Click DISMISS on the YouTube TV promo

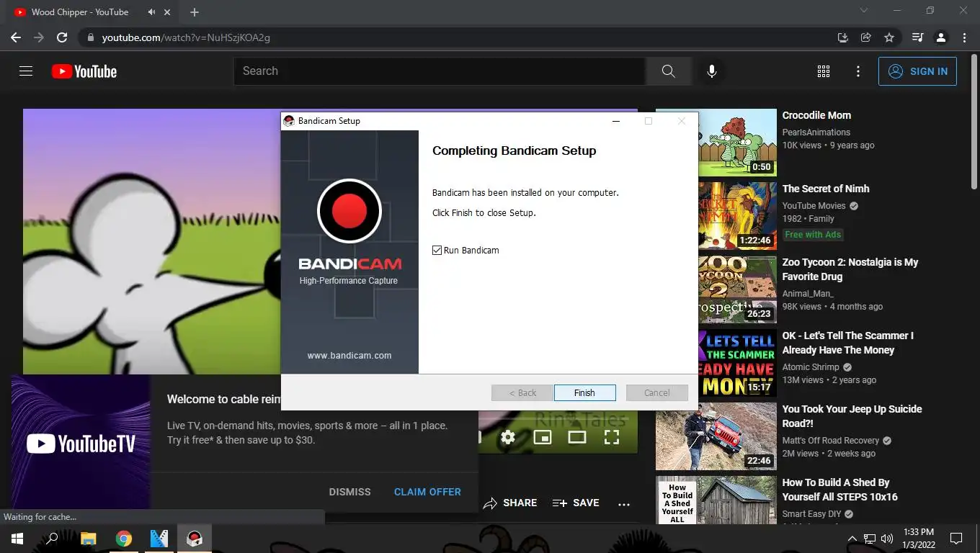point(349,492)
